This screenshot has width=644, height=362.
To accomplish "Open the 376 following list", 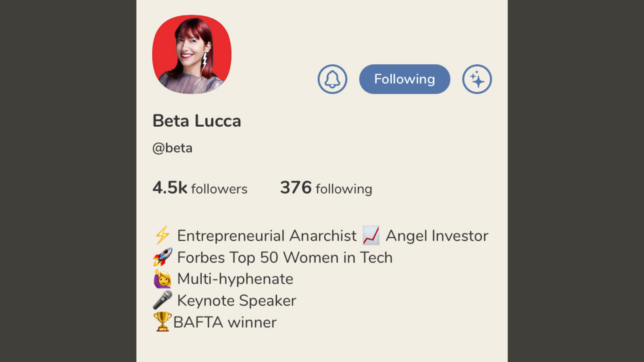I will click(326, 188).
